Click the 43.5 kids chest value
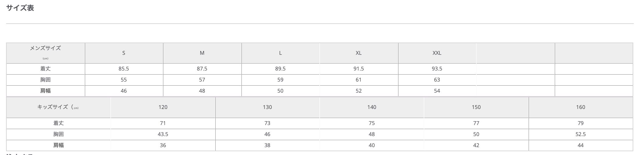The height and width of the screenshot is (155, 644). coord(163,134)
